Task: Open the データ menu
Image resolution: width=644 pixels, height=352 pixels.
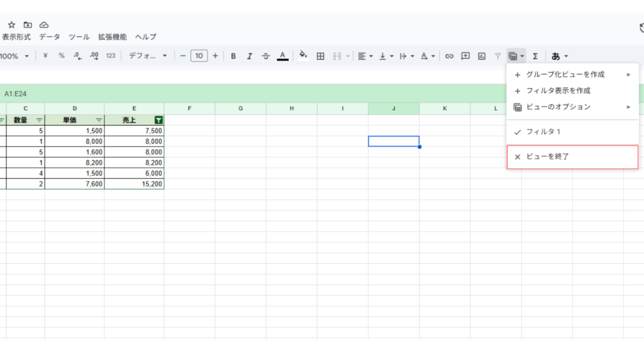Action: [x=50, y=37]
